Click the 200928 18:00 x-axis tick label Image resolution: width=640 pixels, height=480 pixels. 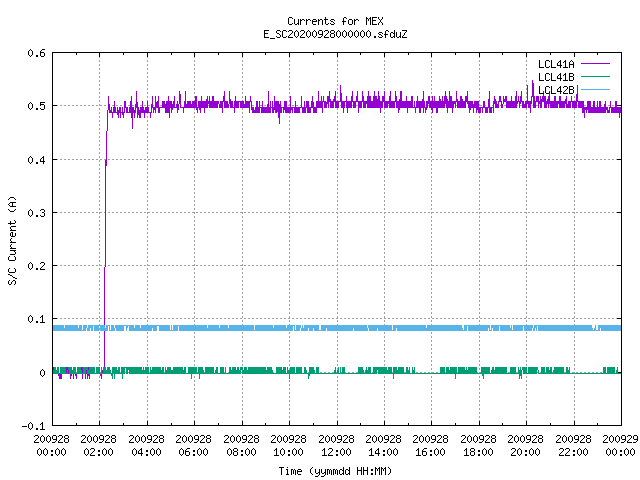click(478, 446)
